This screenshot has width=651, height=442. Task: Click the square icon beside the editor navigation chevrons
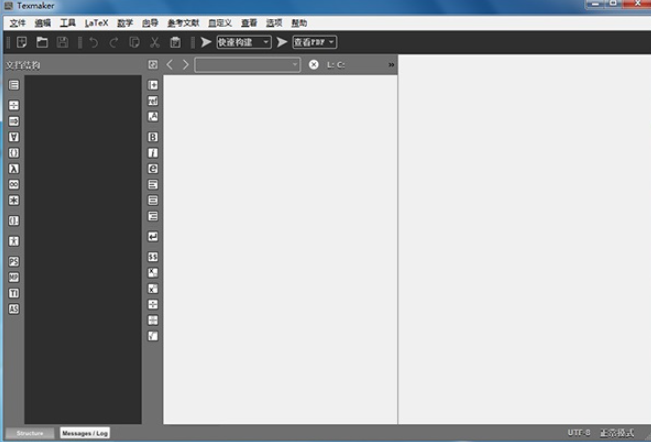[x=153, y=64]
